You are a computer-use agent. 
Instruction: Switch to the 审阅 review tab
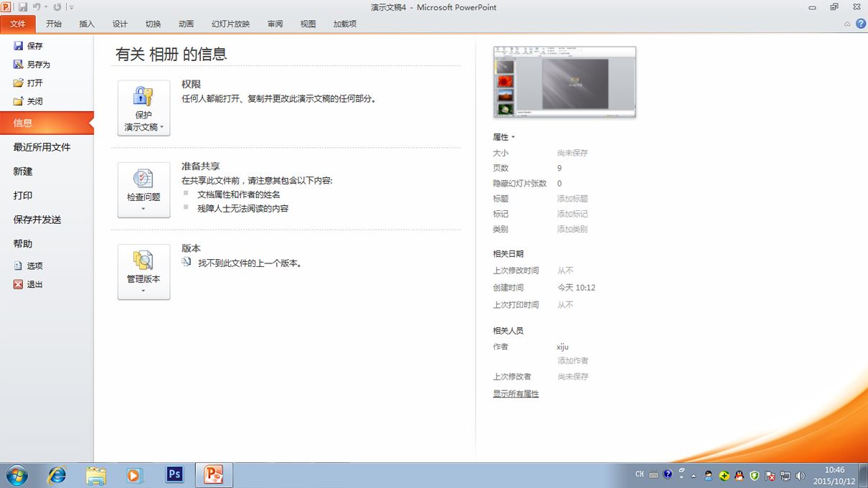click(x=275, y=24)
